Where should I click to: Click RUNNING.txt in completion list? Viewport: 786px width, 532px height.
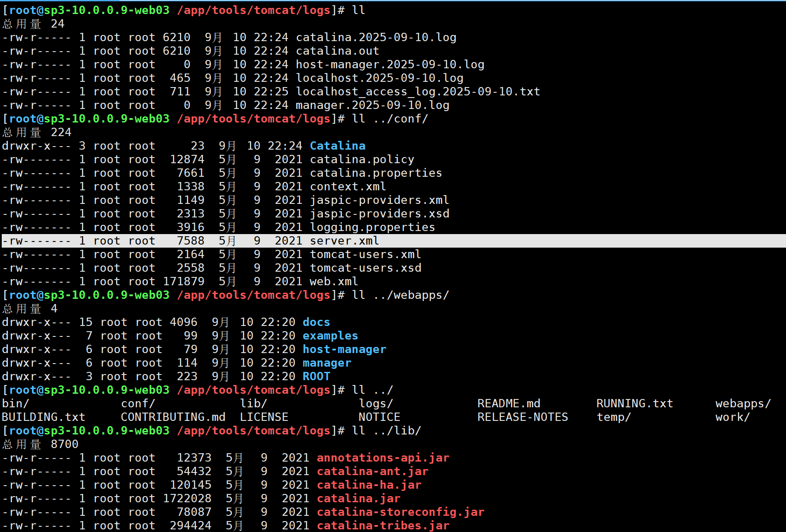point(635,403)
